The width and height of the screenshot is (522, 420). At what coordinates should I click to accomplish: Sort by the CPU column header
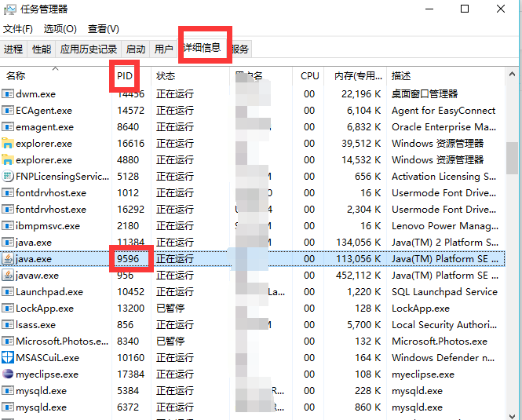click(309, 76)
